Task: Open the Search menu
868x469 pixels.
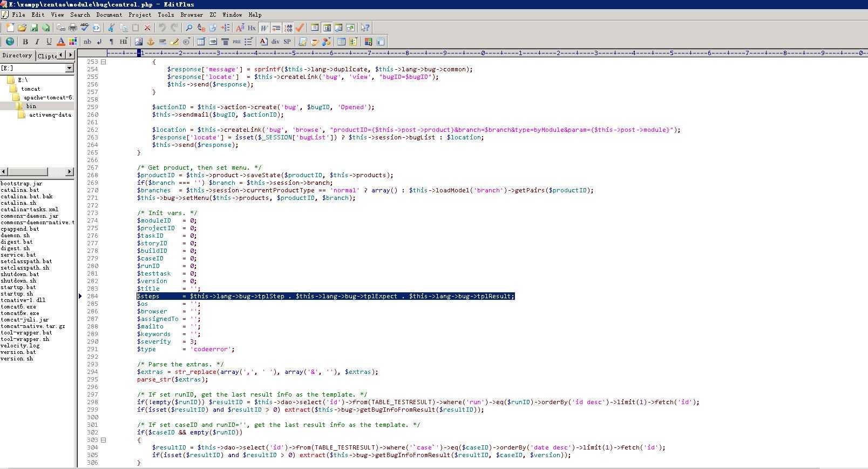Action: pyautogui.click(x=80, y=15)
